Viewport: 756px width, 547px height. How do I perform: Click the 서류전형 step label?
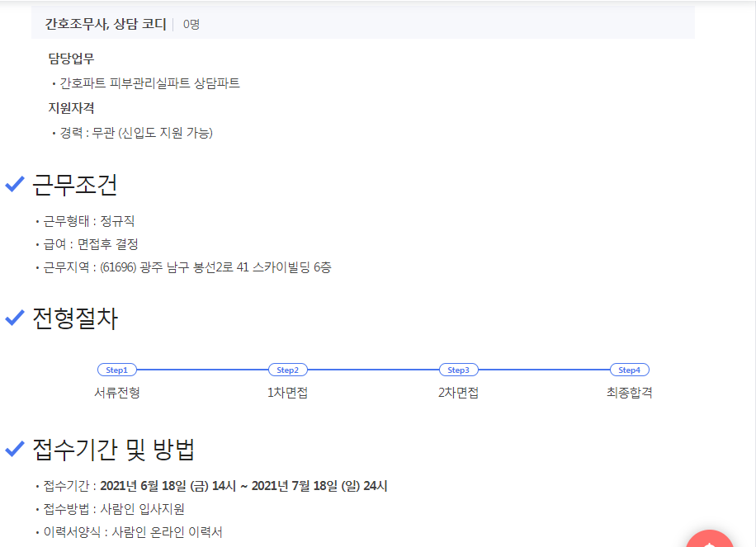(117, 393)
